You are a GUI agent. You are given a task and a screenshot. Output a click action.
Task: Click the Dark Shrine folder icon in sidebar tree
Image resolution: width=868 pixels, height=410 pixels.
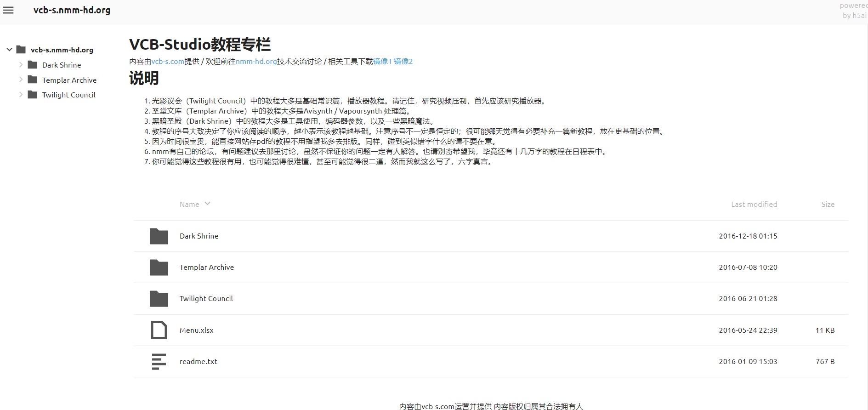pos(33,65)
